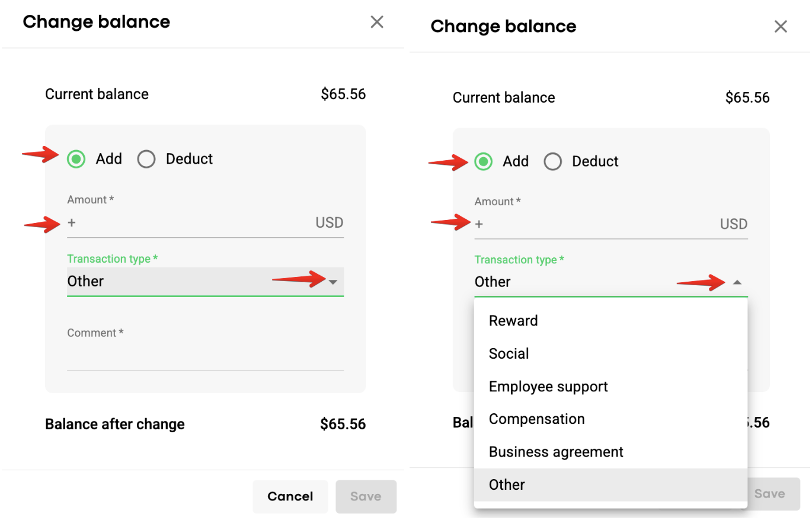Select Reward from the transaction type list

click(x=513, y=321)
